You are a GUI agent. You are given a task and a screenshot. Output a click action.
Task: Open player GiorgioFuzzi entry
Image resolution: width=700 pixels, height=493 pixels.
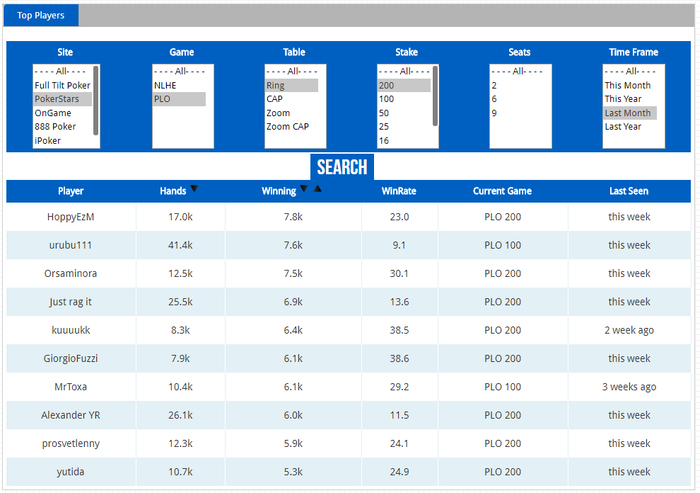pos(71,359)
